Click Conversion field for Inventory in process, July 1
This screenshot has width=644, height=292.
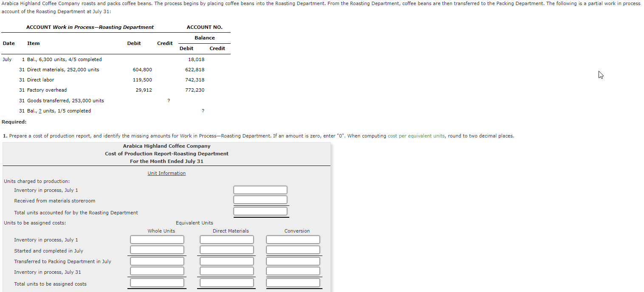(293, 240)
